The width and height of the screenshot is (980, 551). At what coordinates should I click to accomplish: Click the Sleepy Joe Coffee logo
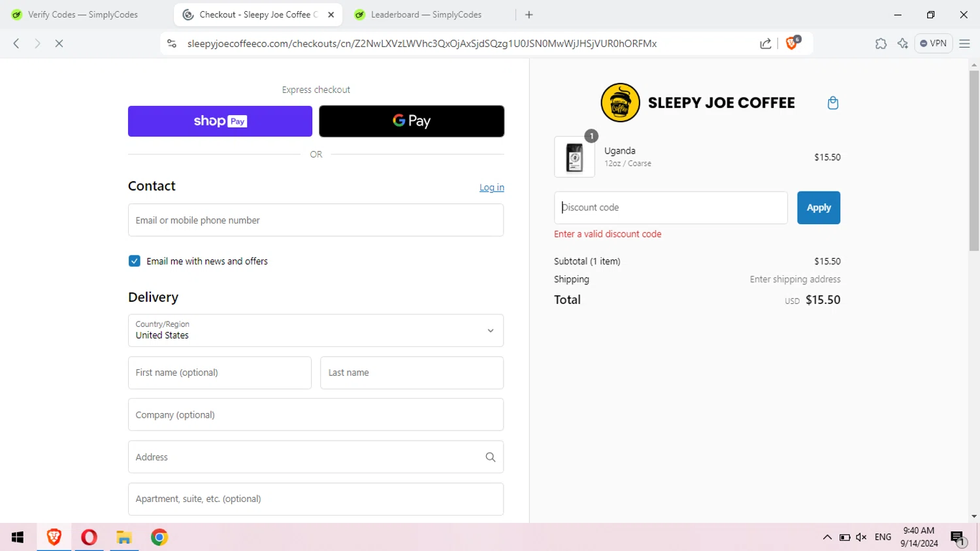point(698,103)
